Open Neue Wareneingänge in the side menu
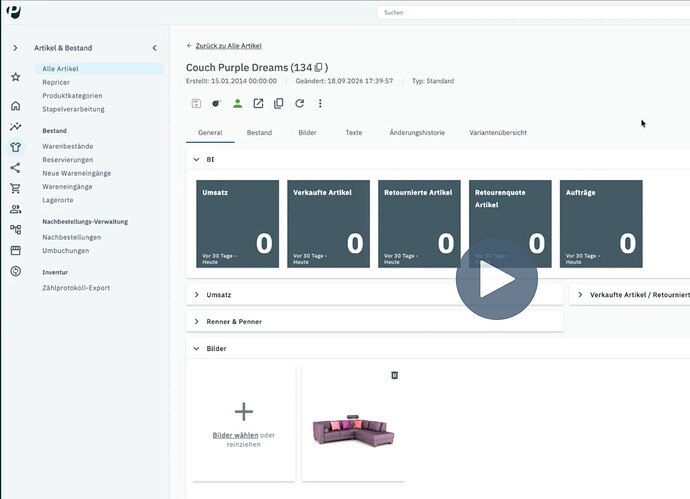This screenshot has width=690, height=499. tap(77, 173)
